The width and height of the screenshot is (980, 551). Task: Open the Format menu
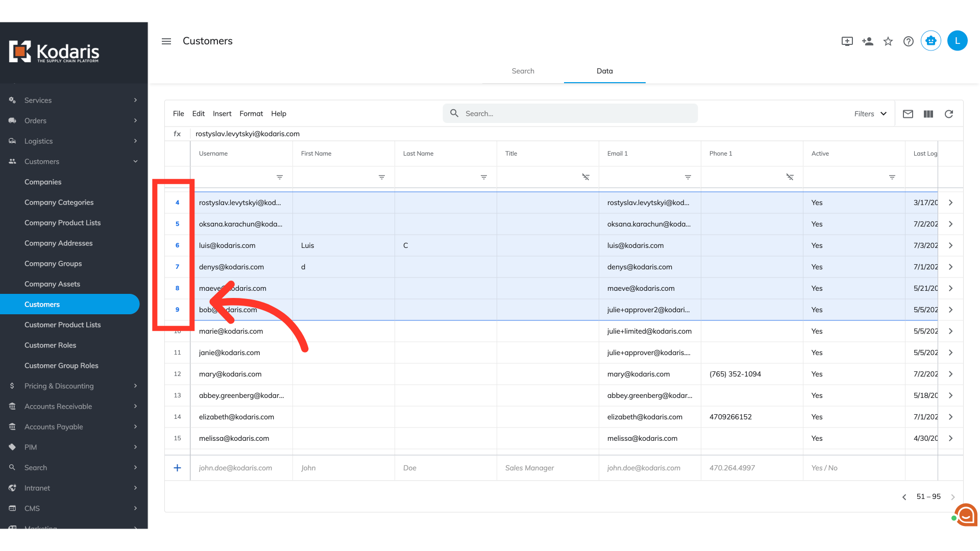tap(251, 114)
